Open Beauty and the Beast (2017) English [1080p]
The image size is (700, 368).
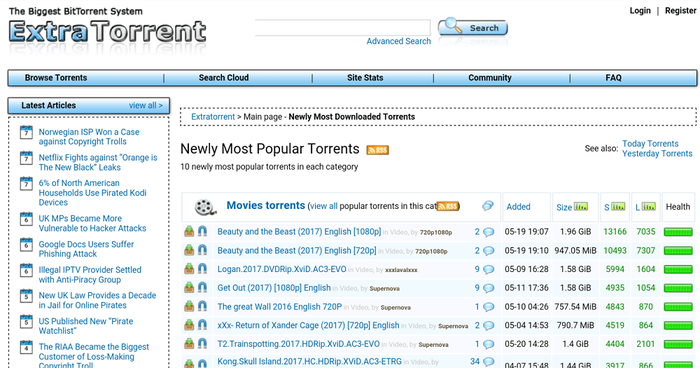pos(299,231)
